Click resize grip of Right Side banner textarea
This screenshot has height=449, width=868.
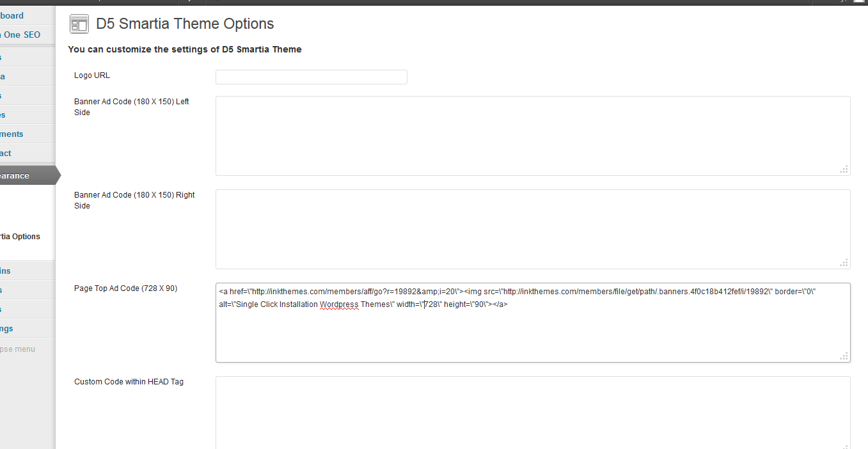[x=844, y=263]
